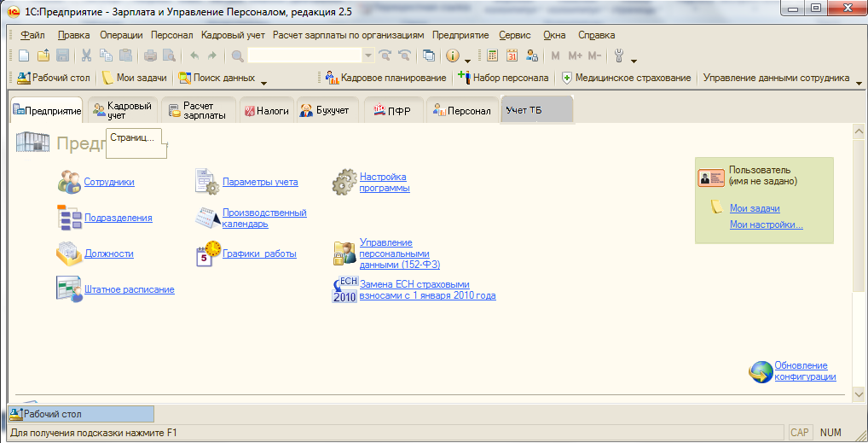Screen dimensions: 868x443
Task: Open the Графики работы link
Action: coord(259,254)
